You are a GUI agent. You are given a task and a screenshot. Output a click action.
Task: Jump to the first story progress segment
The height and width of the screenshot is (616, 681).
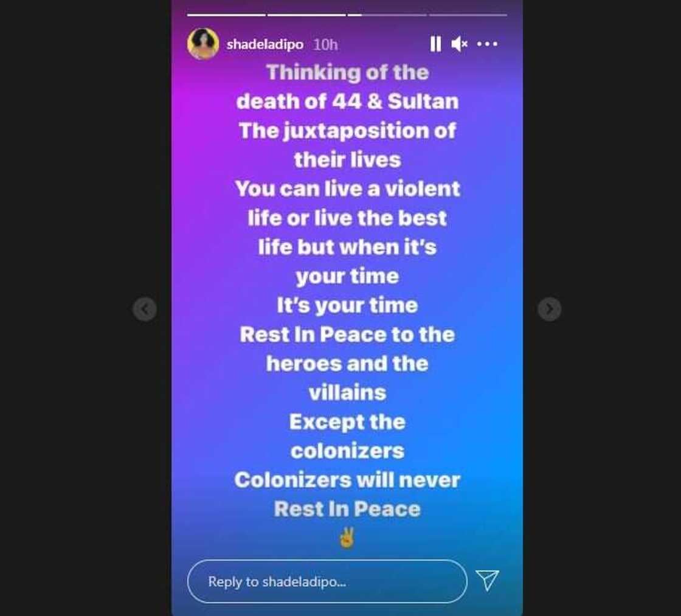[226, 15]
